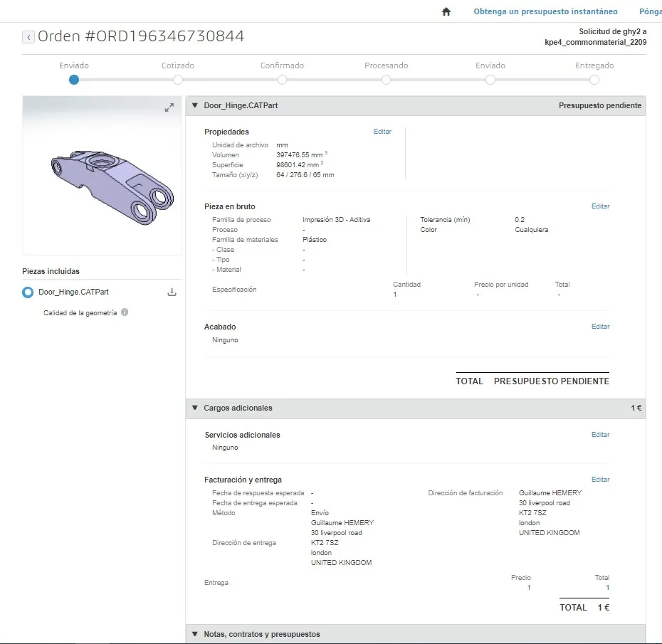This screenshot has height=644, width=662.
Task: Edit the Propiedades section
Action: pos(382,132)
